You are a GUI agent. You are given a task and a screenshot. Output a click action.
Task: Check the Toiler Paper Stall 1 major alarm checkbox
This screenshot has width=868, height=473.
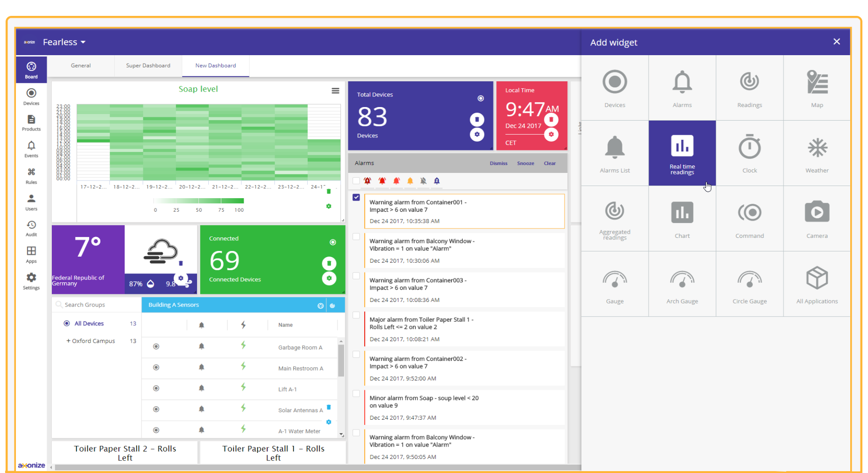tap(356, 315)
